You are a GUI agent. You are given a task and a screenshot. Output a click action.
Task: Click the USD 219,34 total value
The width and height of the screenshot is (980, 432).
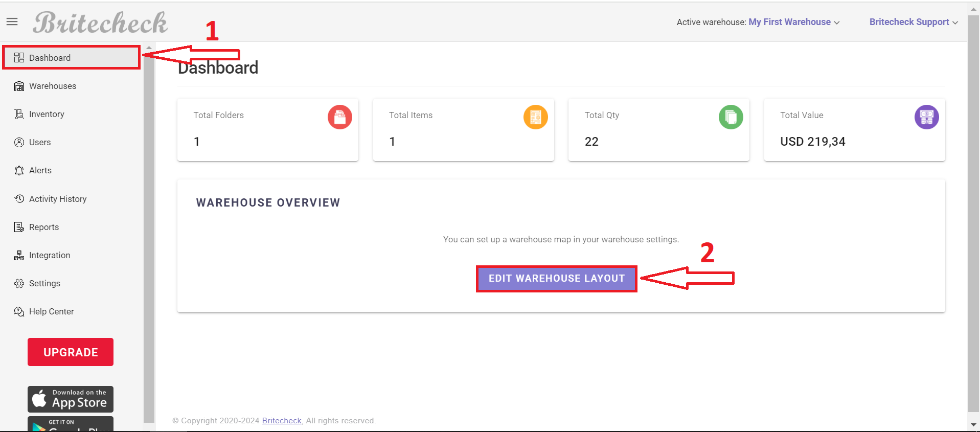coord(813,142)
